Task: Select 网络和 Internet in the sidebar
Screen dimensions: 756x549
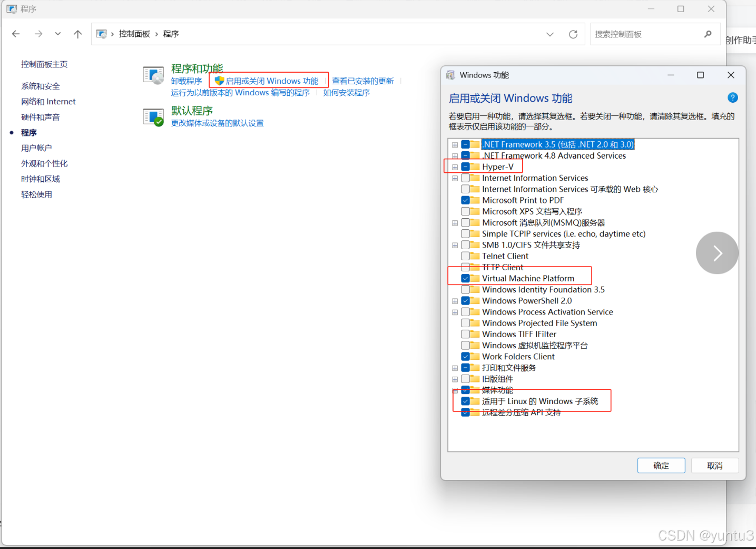Action: coord(48,101)
